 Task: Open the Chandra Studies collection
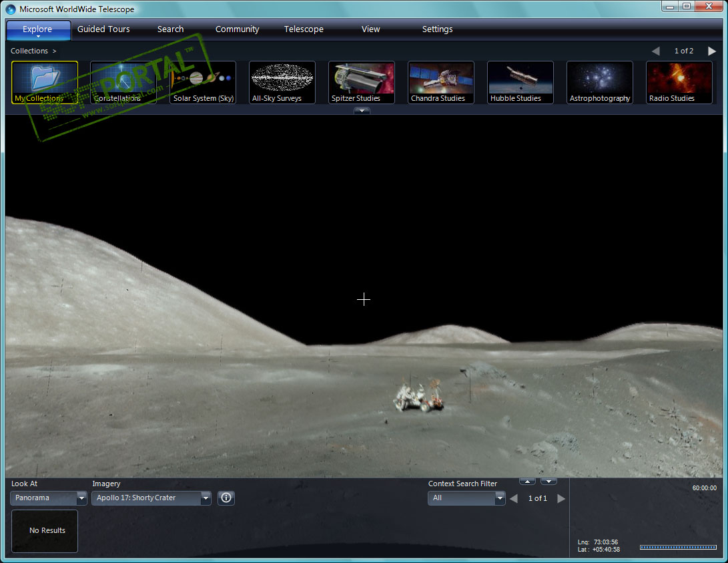point(441,82)
